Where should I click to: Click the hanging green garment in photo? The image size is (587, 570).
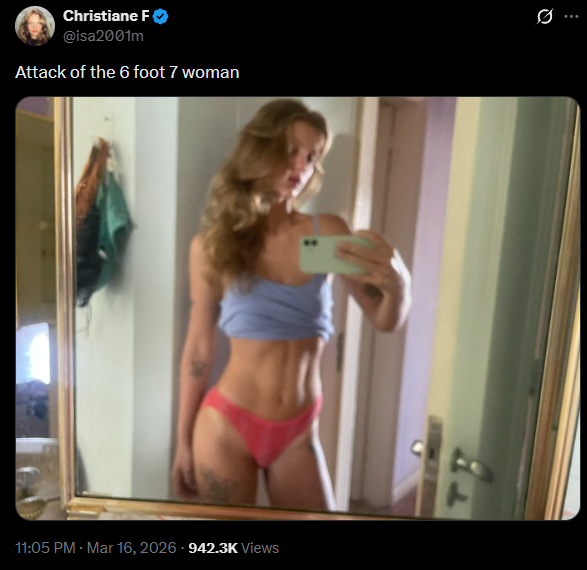[x=109, y=225]
